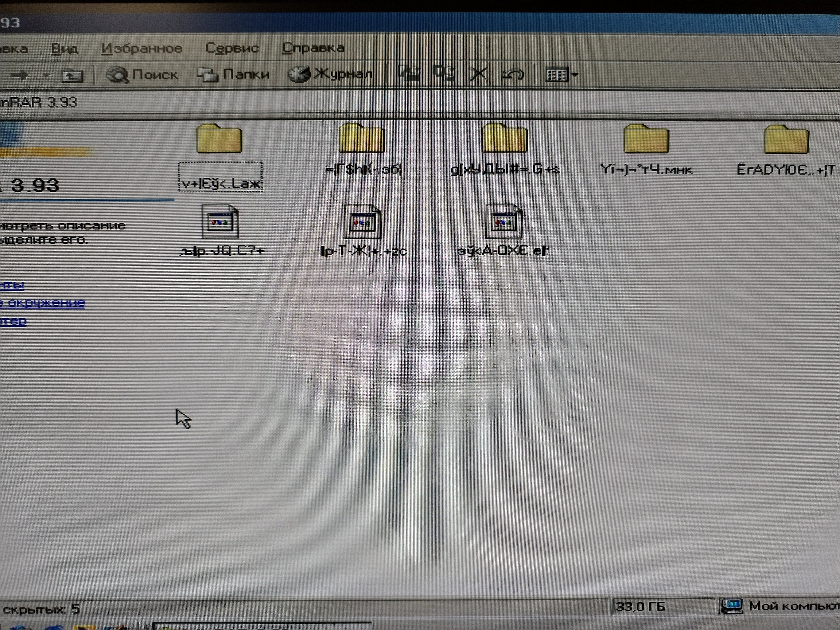Open the Справка menu
This screenshot has width=840, height=630.
(x=313, y=48)
